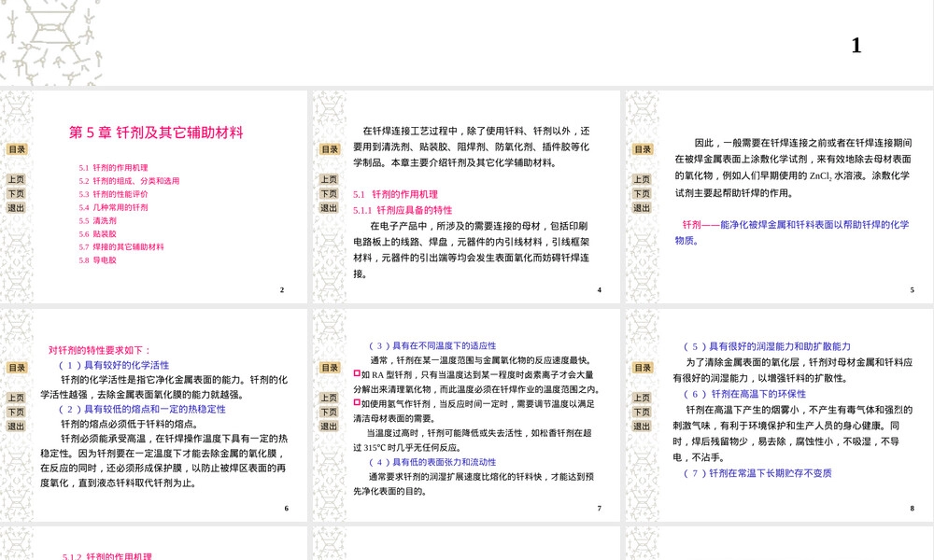
Task: Open contents link 5.5 清洗剂
Action: coord(97,220)
